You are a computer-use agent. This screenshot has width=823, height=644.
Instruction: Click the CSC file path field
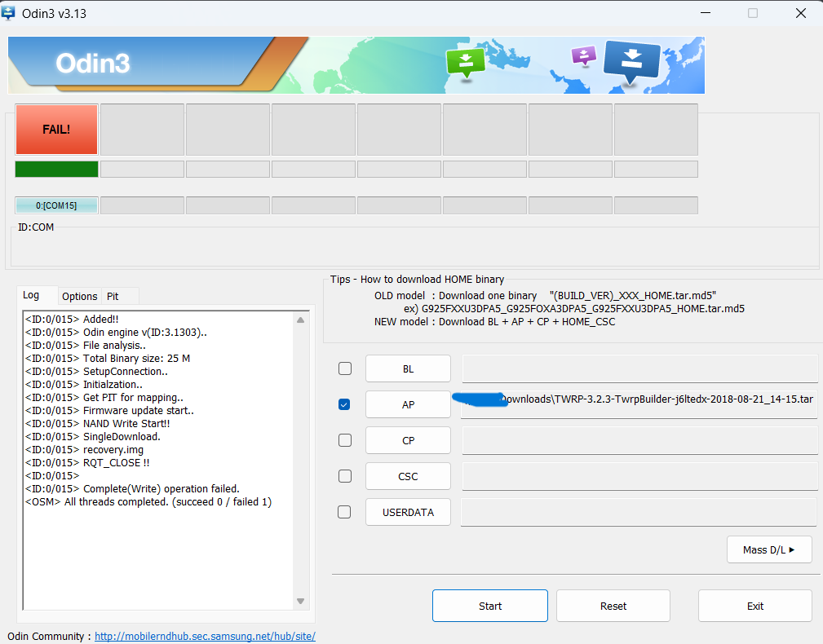click(x=639, y=476)
